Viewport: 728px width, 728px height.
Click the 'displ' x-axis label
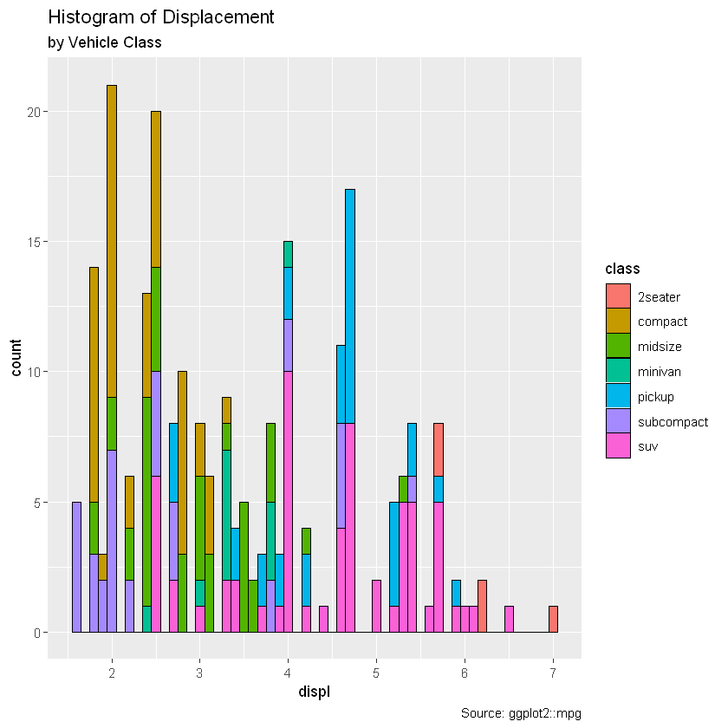315,692
